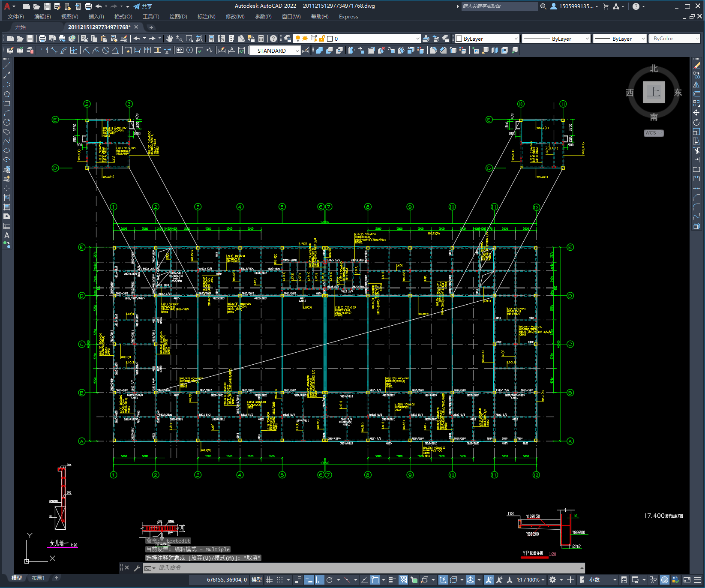The image size is (705, 588).
Task: Open the help question mark icon
Action: (636, 6)
